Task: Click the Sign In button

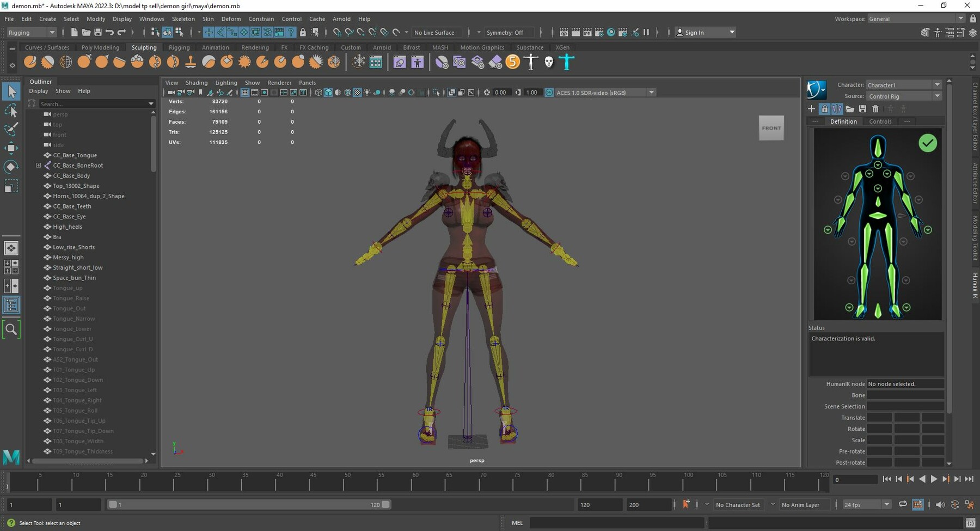Action: 705,33
